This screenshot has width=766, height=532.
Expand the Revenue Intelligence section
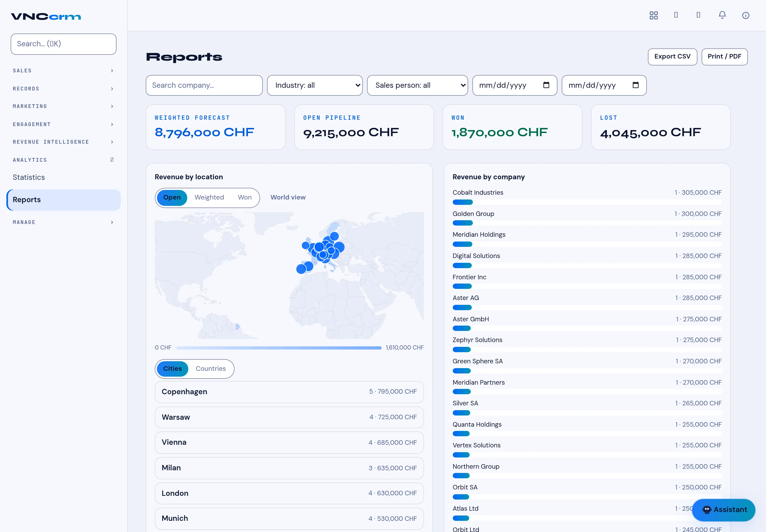coord(63,142)
